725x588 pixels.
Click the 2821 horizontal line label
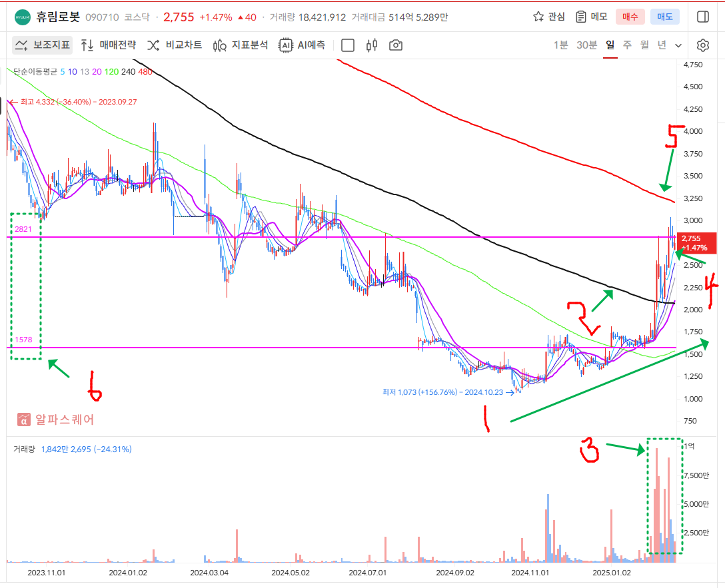[23, 229]
